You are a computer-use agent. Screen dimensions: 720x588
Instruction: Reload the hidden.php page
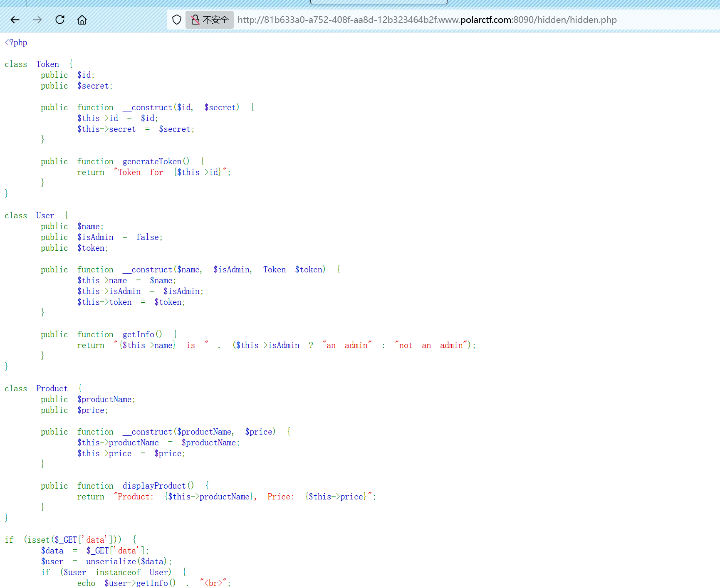(x=60, y=20)
